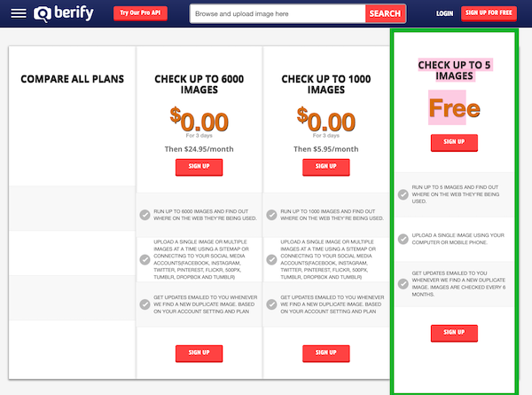The height and width of the screenshot is (395, 532).
Task: Click SIGN UP FOR FREE in header
Action: [489, 13]
